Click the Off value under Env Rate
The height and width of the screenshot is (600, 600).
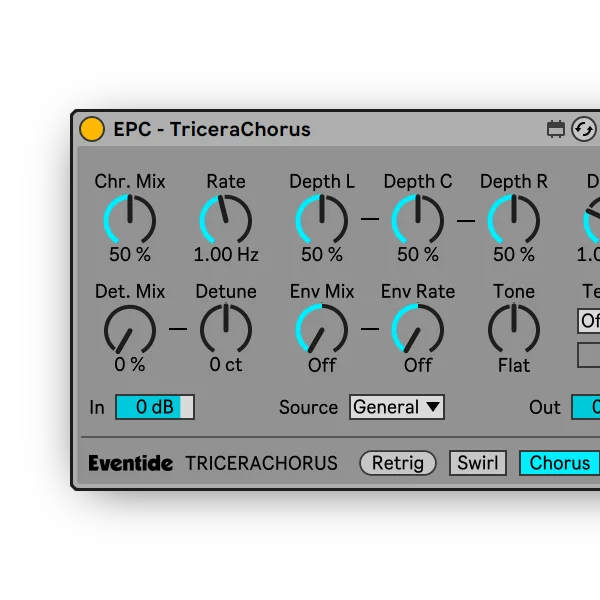coord(418,365)
